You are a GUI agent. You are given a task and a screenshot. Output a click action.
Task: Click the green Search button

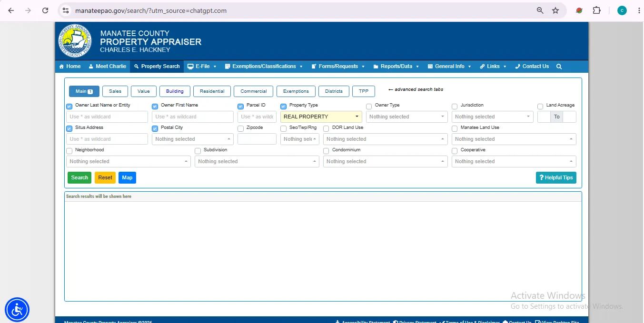pyautogui.click(x=79, y=177)
